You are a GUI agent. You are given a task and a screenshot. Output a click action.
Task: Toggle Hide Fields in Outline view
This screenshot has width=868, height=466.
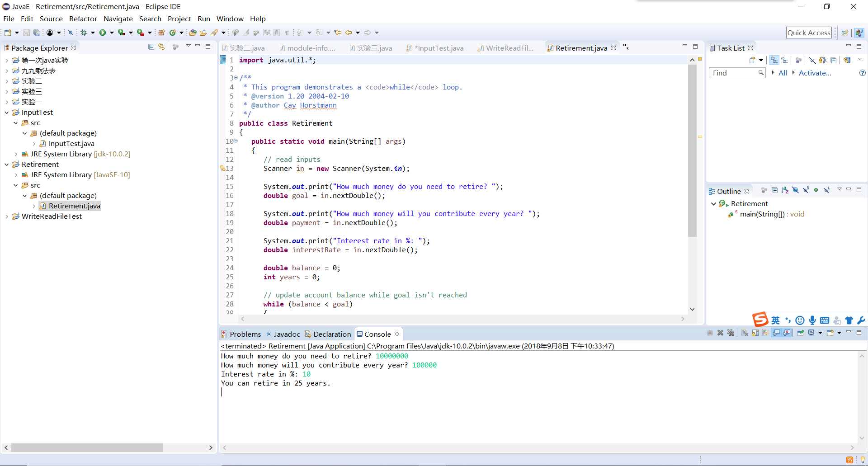click(x=795, y=190)
